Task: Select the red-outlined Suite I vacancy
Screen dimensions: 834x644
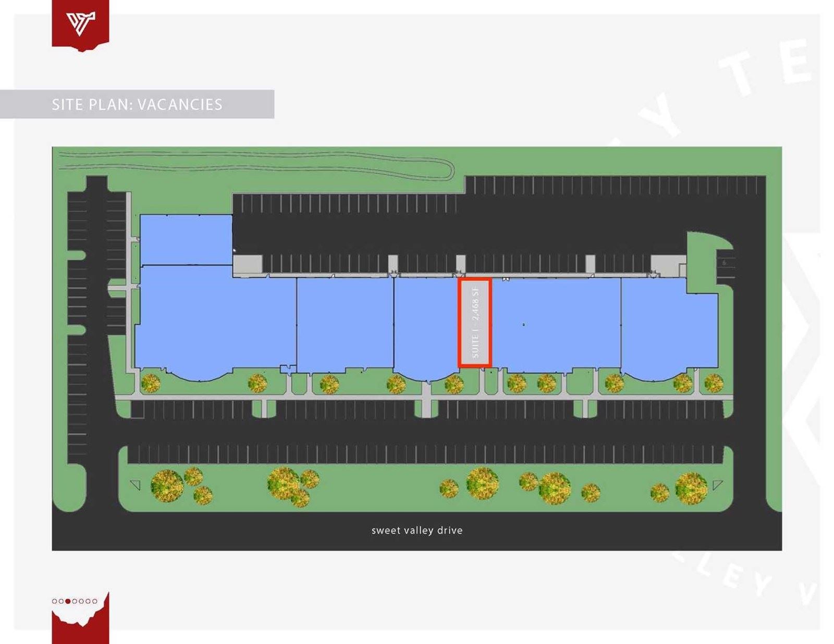Action: pyautogui.click(x=474, y=323)
